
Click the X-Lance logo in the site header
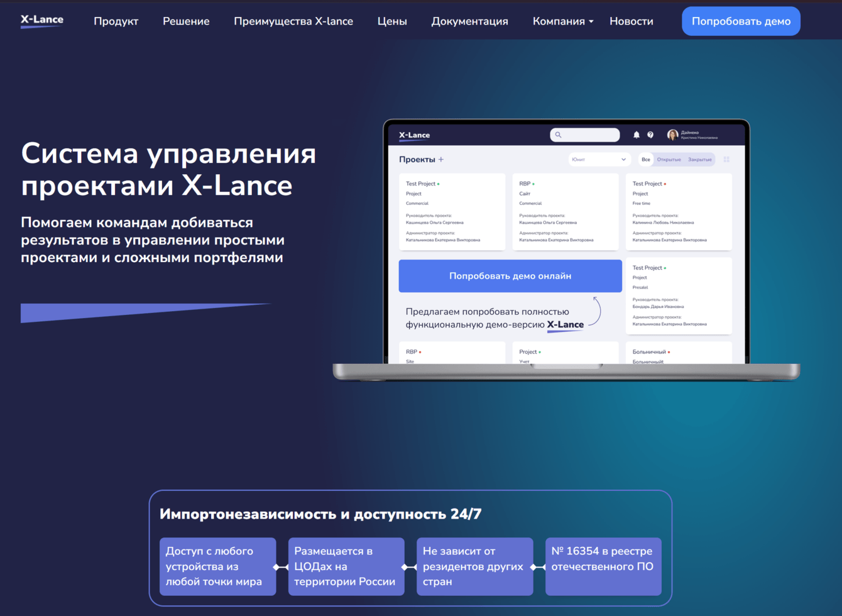click(42, 21)
